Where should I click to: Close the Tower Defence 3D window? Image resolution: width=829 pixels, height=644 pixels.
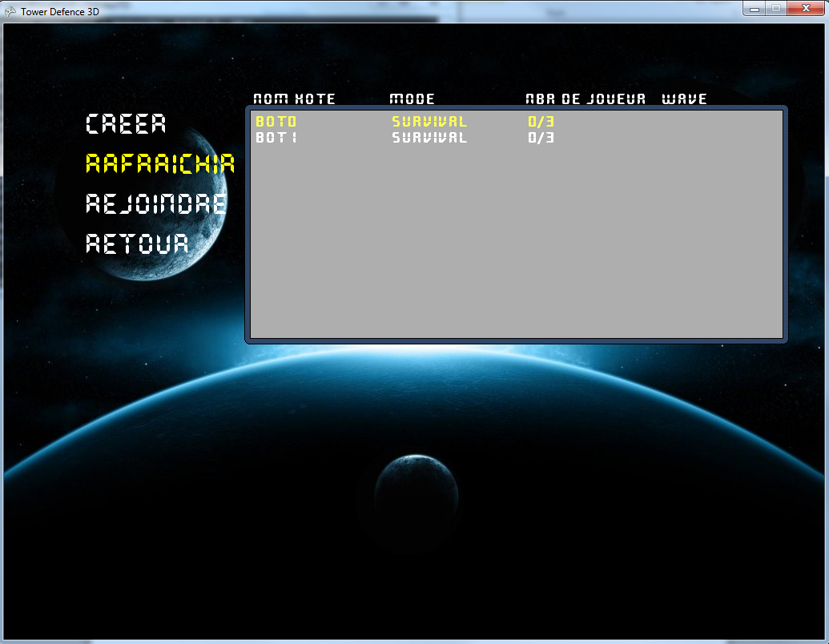[x=803, y=8]
